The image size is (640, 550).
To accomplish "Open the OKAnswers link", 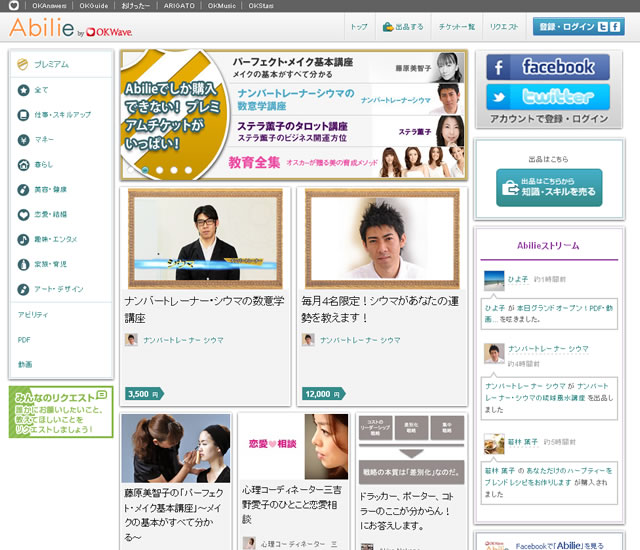I will pos(49,6).
